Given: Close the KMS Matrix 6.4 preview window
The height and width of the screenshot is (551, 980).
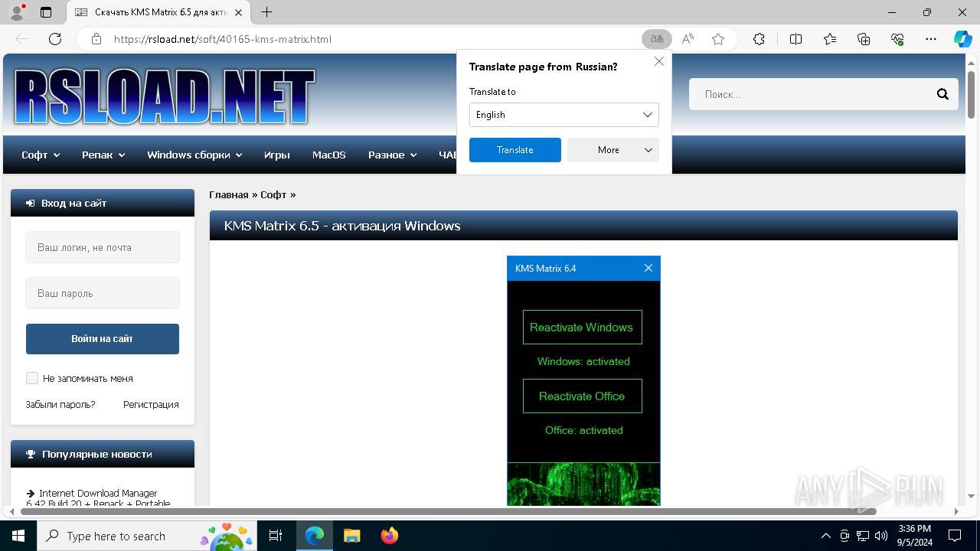Looking at the screenshot, I should tap(648, 268).
